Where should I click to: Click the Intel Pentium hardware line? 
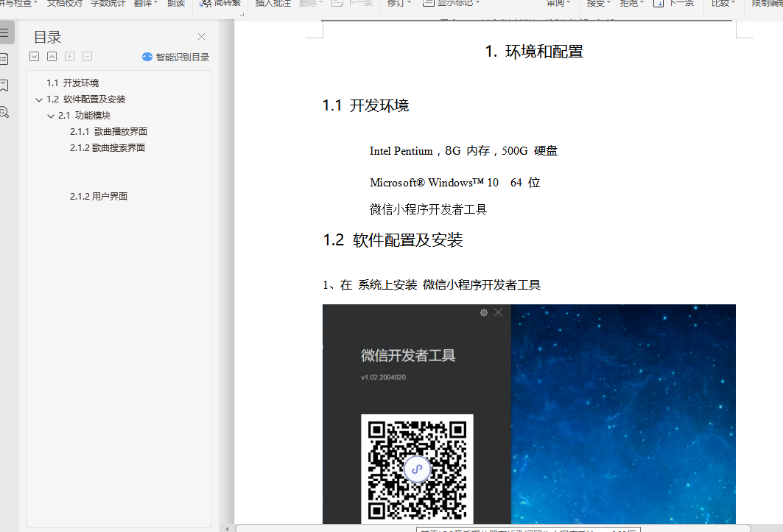(463, 151)
